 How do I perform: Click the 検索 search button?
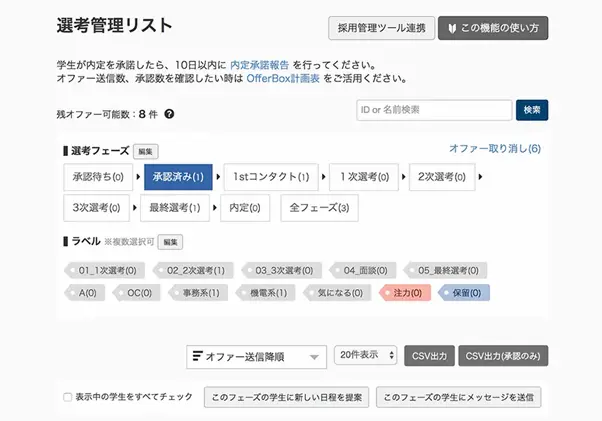tap(532, 111)
